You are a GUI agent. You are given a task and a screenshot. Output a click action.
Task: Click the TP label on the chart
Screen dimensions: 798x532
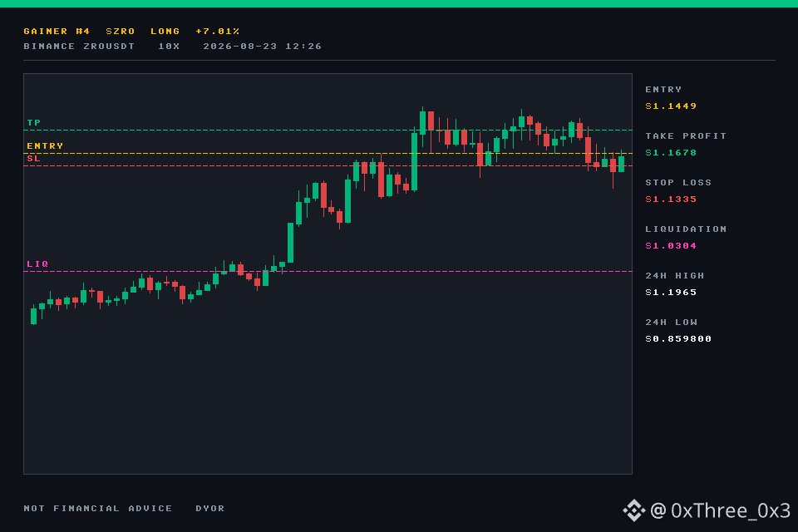coord(33,123)
